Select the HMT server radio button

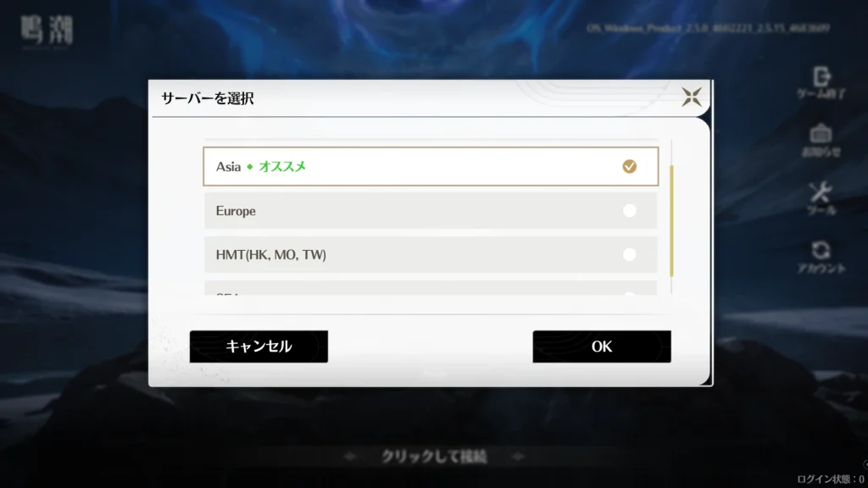click(x=630, y=254)
